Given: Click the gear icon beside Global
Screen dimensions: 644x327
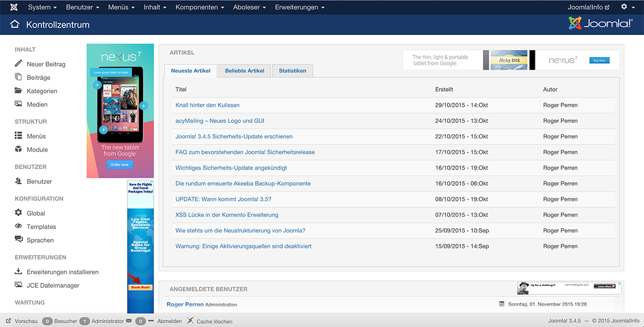Looking at the screenshot, I should pos(18,213).
